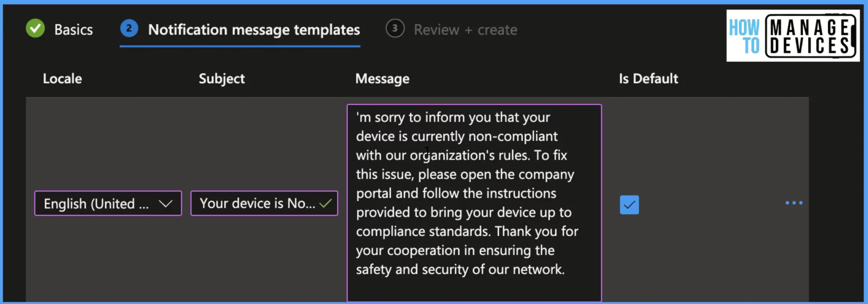The height and width of the screenshot is (304, 868).
Task: Expand the English (United ... locale dropdown
Action: (x=108, y=204)
